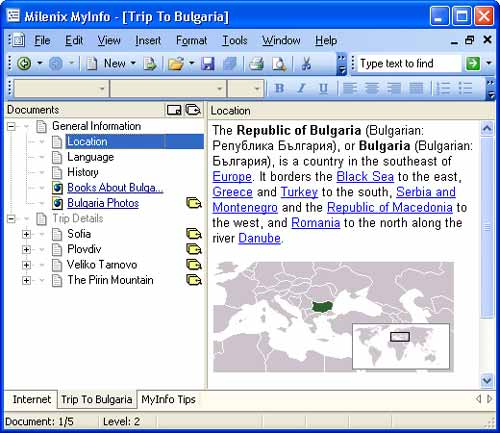The width and height of the screenshot is (500, 433).
Task: Toggle Underline formatting button
Action: [x=323, y=88]
